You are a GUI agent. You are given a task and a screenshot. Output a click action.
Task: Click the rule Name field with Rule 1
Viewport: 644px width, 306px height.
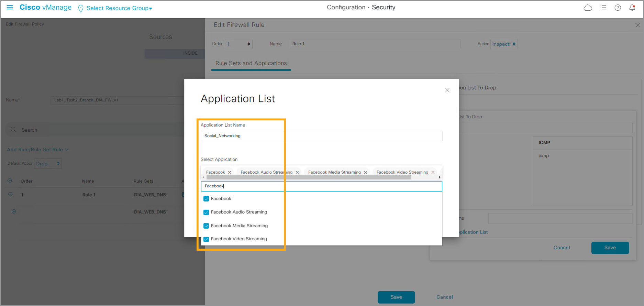(374, 44)
